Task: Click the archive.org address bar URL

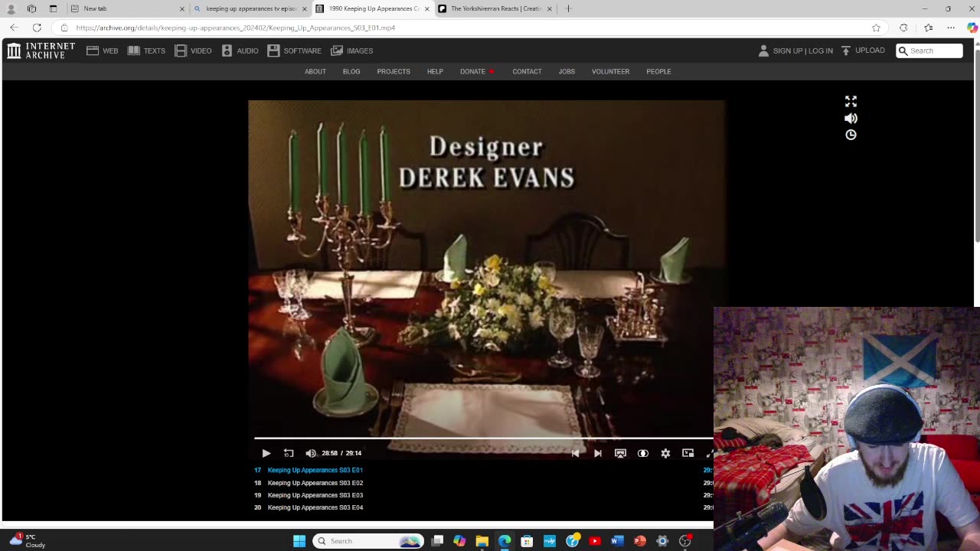Action: (236, 28)
